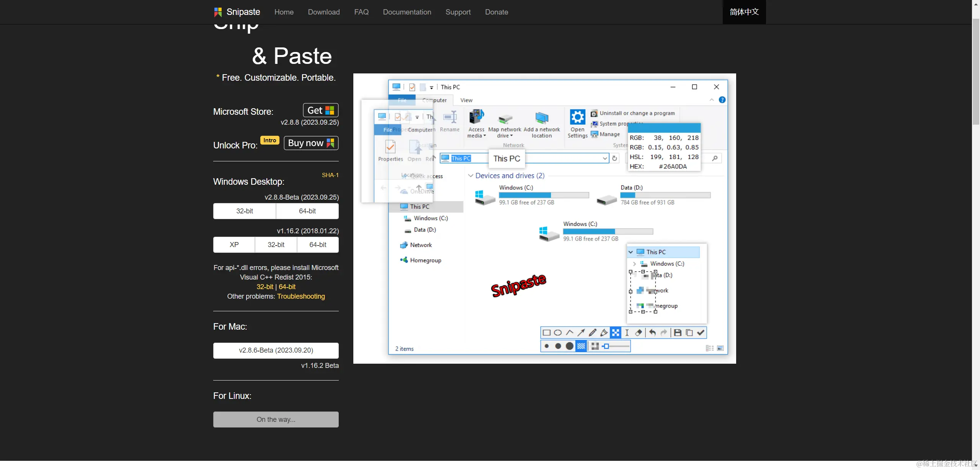The height and width of the screenshot is (470, 980).
Task: Click the Access media icon
Action: 477,117
